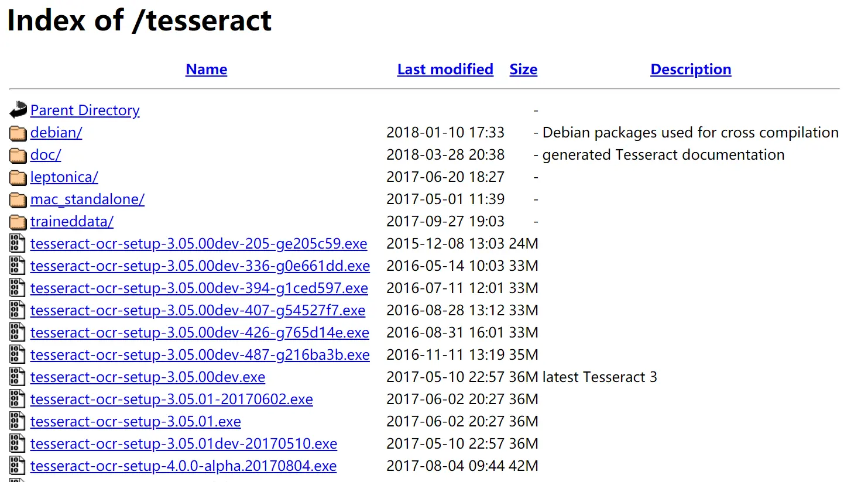
Task: Click the folder icon beside leptonica/
Action: coord(18,178)
